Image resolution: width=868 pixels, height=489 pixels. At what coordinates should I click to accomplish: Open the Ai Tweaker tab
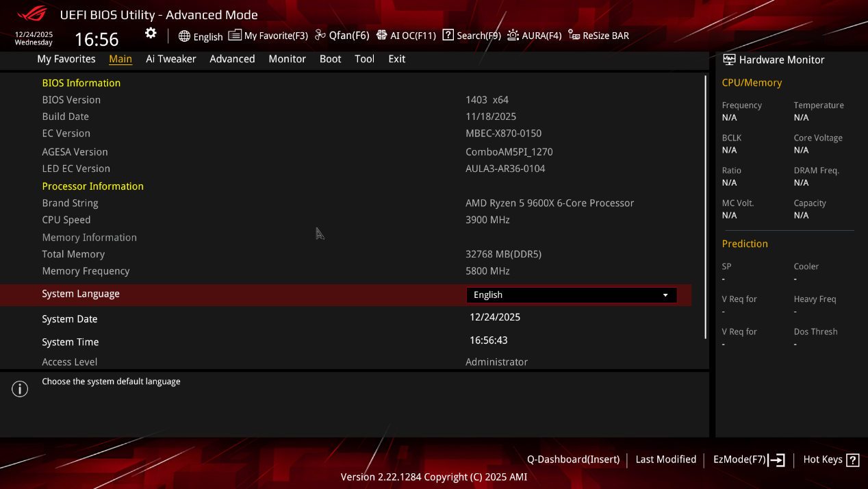point(171,59)
